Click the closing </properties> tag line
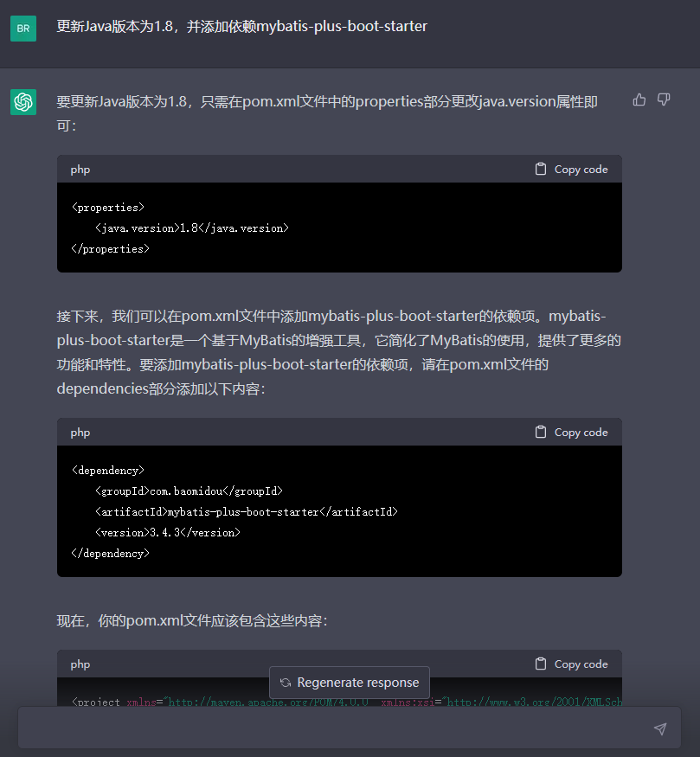This screenshot has height=757, width=700. [110, 249]
